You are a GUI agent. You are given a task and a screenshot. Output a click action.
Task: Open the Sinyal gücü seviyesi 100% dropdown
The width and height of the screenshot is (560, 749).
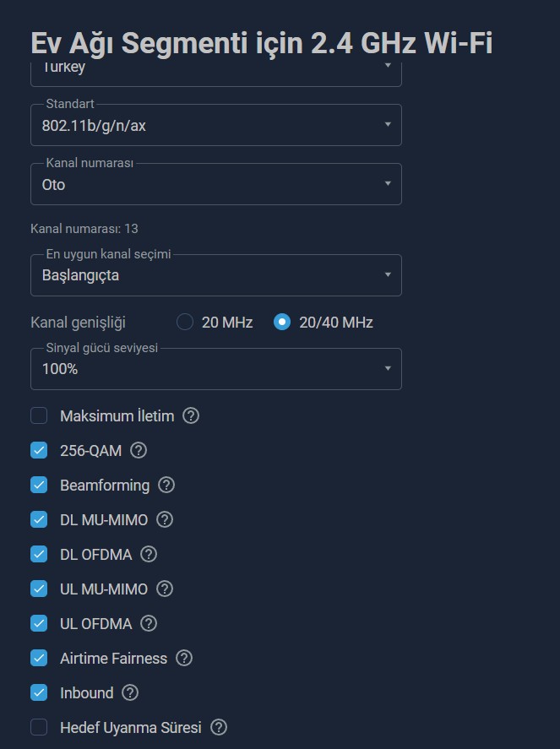(216, 369)
